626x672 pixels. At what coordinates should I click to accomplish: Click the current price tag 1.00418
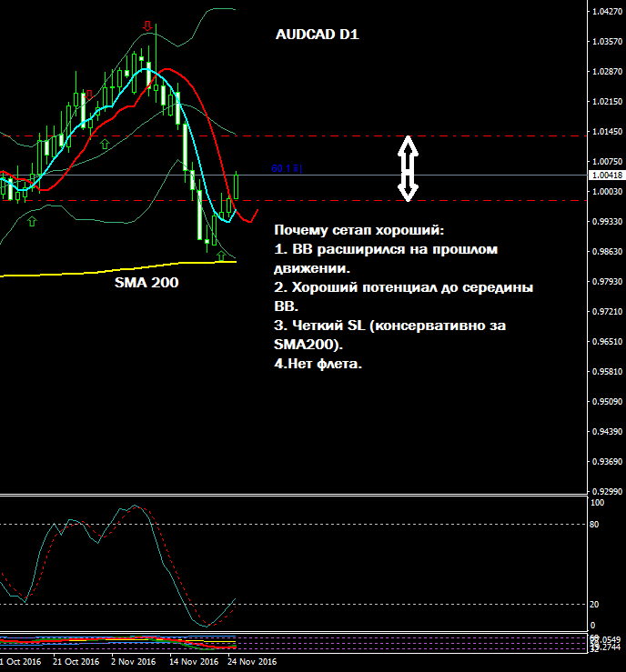[x=607, y=176]
